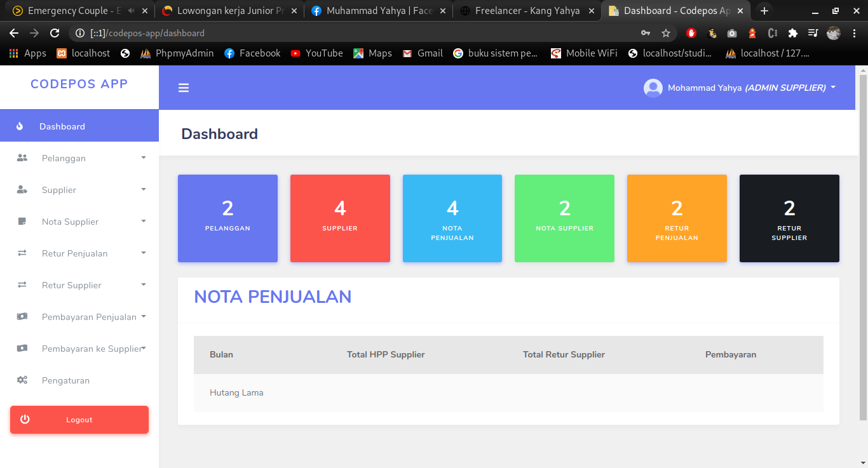Open the browser extensions puzzle icon
The image size is (868, 468).
tap(792, 33)
